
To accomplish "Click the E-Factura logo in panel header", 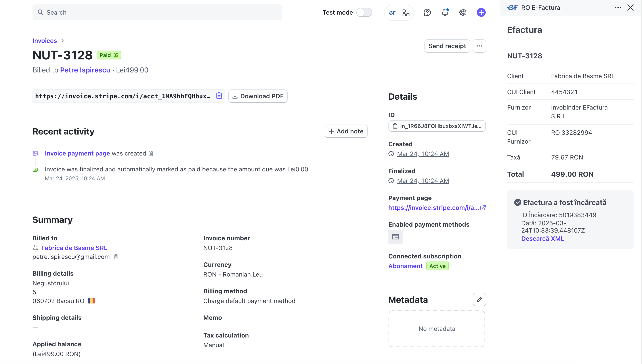I will 512,8.
